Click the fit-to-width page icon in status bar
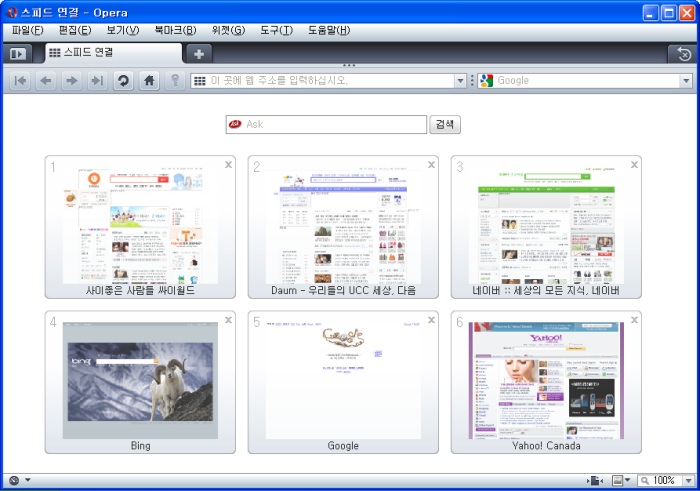This screenshot has height=491, width=700. tap(595, 480)
